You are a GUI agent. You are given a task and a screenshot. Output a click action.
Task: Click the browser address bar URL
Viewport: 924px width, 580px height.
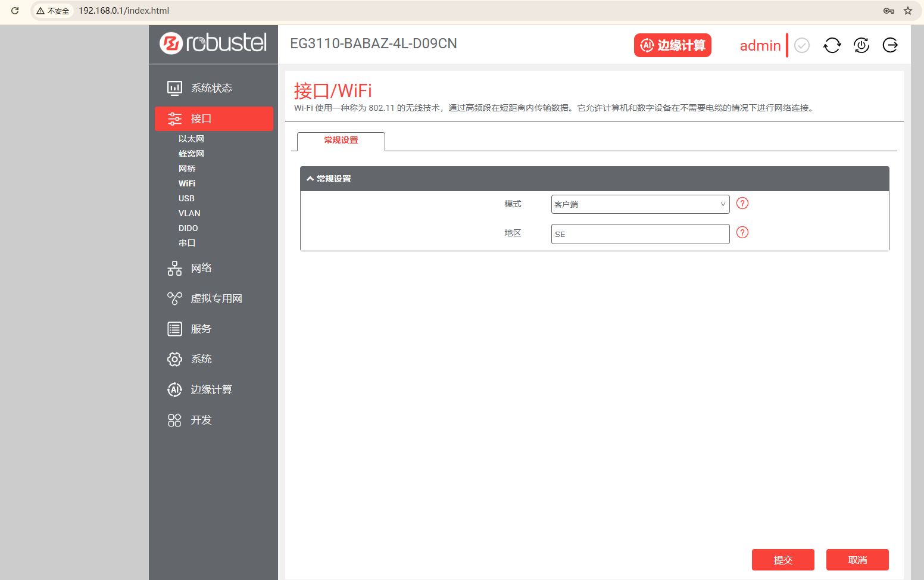point(124,11)
